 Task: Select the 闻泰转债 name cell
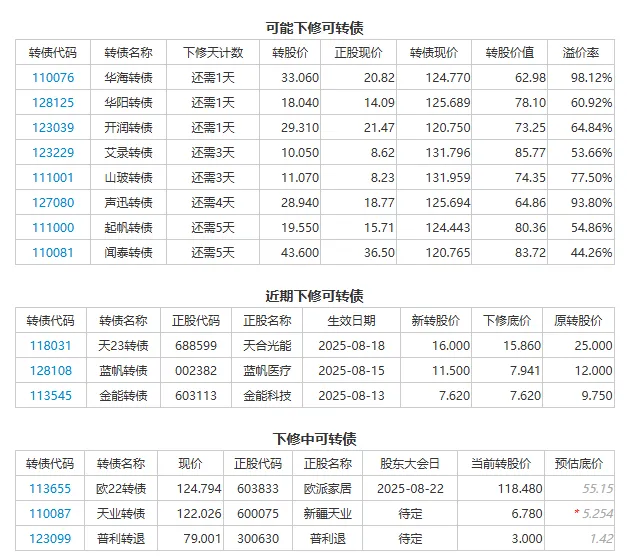128,253
